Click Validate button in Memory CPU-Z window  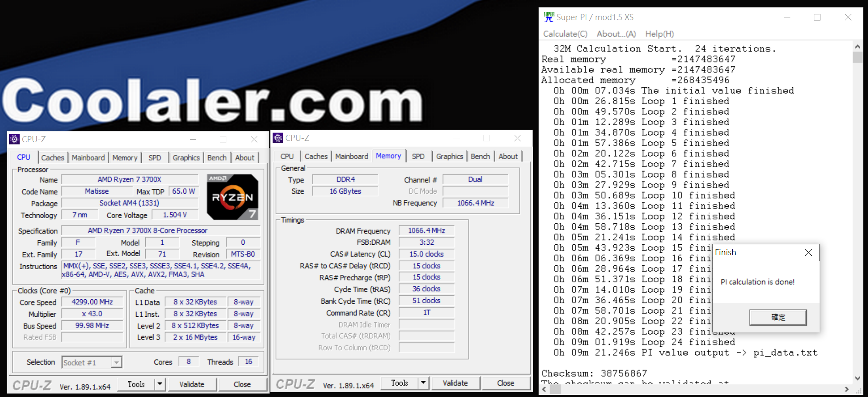pos(455,383)
